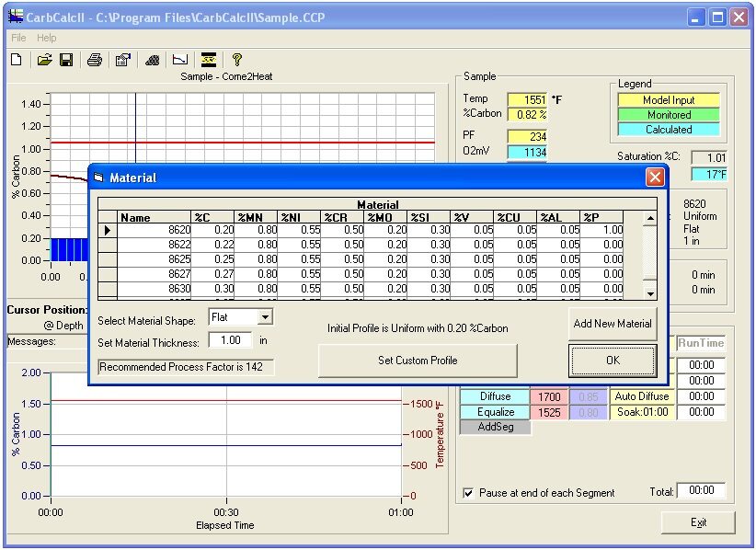
Task: Click the CarbCalcII app icon in title bar
Action: tap(16, 17)
